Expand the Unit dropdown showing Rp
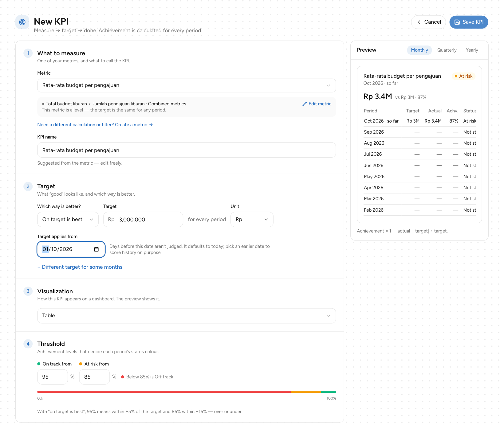This screenshot has height=426, width=504. (252, 220)
